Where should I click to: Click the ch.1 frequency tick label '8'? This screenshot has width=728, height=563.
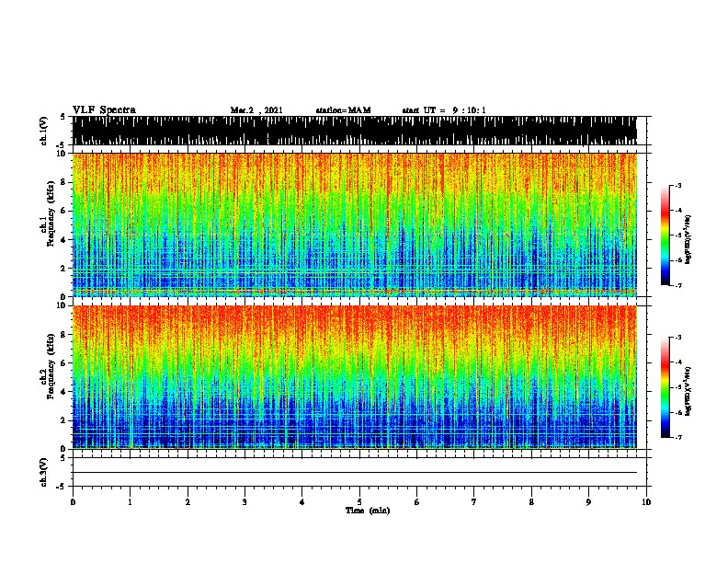pyautogui.click(x=63, y=182)
